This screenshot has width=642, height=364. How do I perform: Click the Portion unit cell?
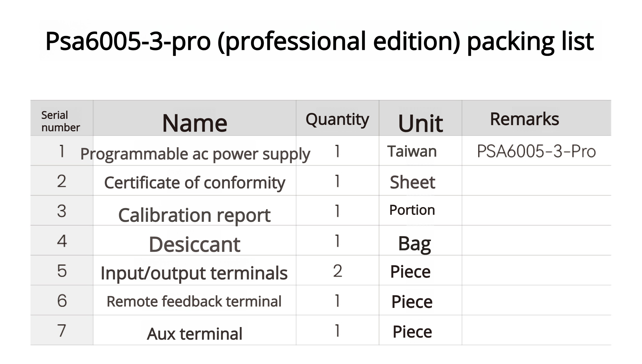point(412,210)
